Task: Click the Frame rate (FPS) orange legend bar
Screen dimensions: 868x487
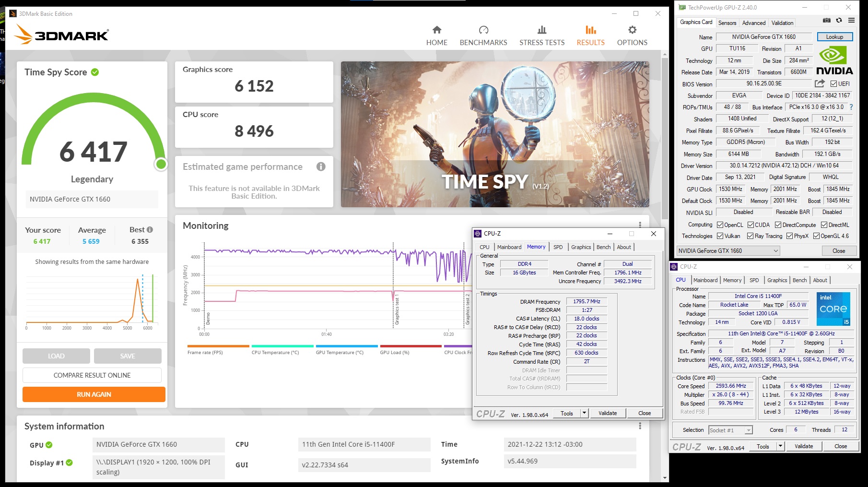Action: coord(218,346)
